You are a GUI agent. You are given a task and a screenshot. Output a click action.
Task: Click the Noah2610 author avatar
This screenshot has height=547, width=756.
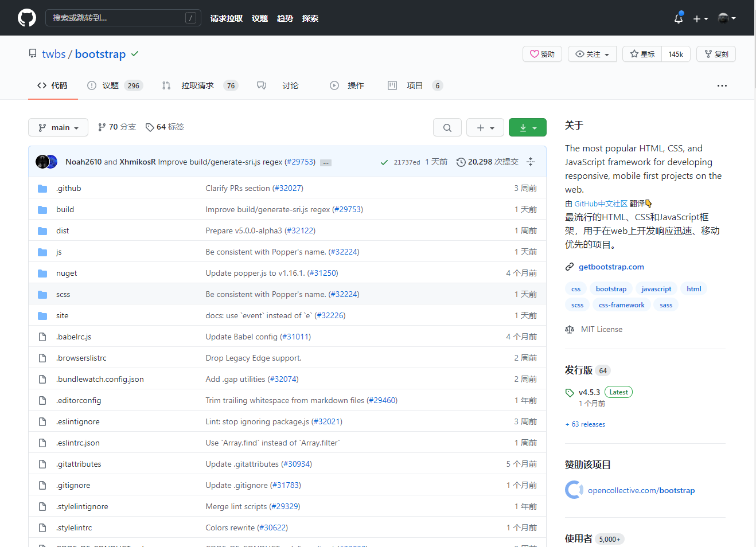coord(42,162)
